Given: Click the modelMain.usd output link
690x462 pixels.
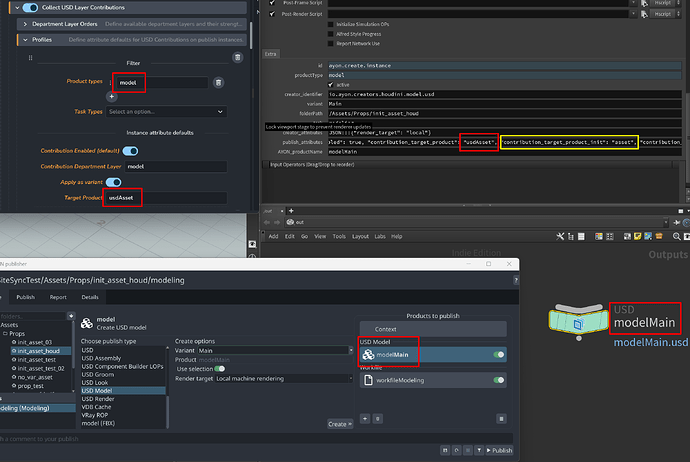Looking at the screenshot, I should (650, 342).
